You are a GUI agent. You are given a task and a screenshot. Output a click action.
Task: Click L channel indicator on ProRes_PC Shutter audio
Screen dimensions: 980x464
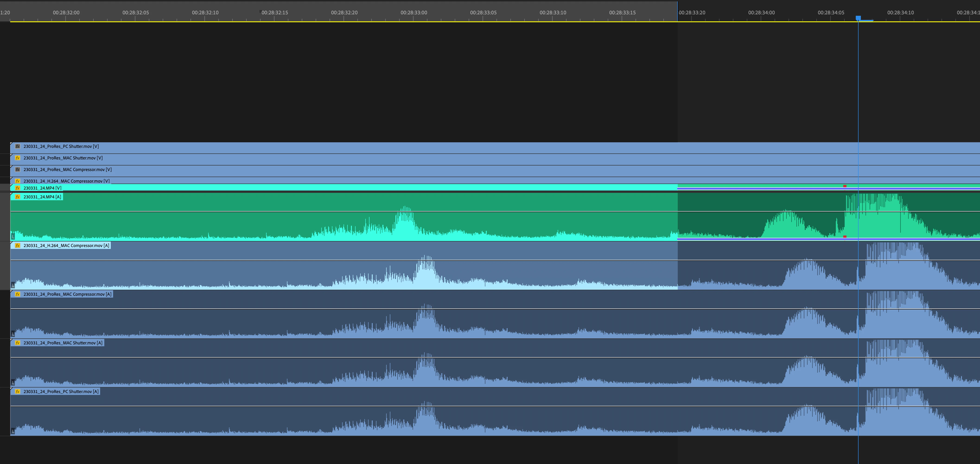click(x=13, y=431)
